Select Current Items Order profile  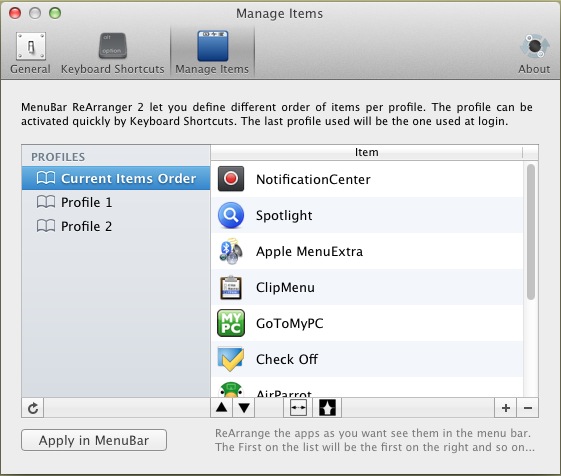click(x=116, y=178)
